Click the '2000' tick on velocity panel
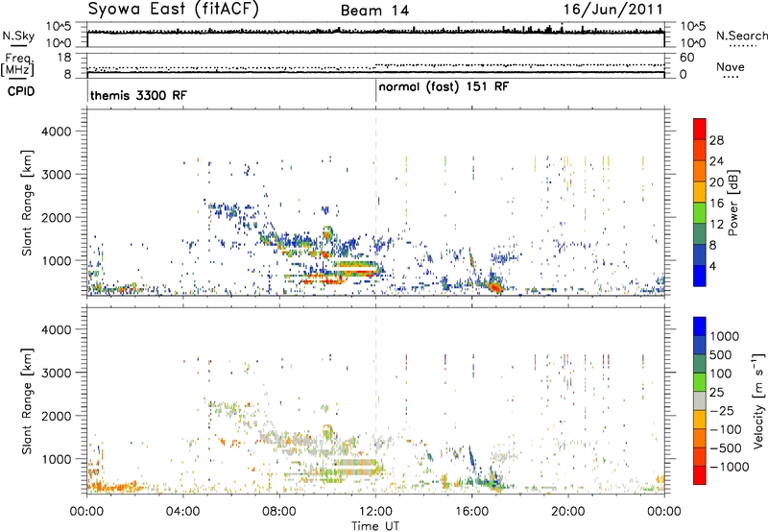Image resolution: width=768 pixels, height=532 pixels. 56,416
